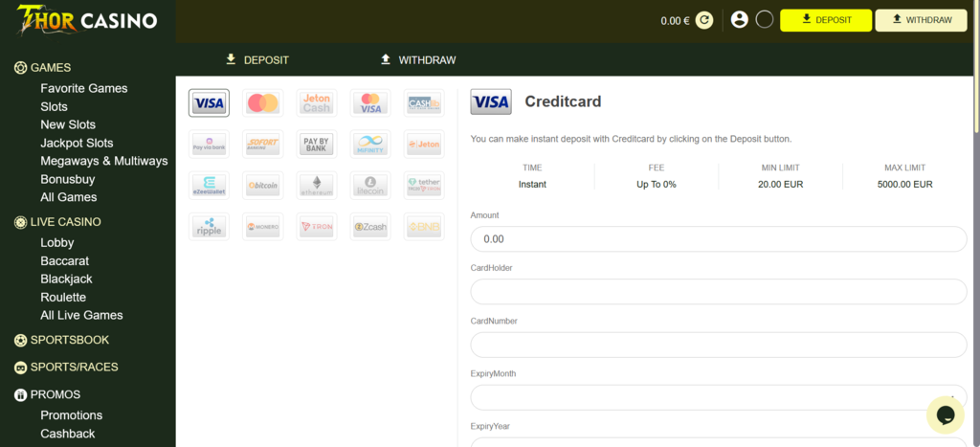980x447 pixels.
Task: Switch to the DEPOSIT tab below the header
Action: [x=256, y=60]
